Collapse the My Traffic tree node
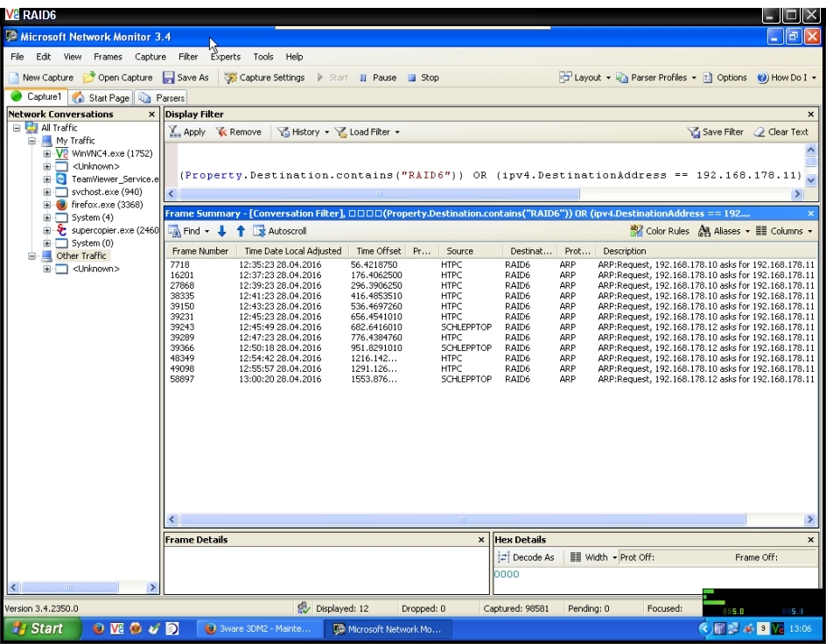The image size is (826, 644). [x=32, y=141]
